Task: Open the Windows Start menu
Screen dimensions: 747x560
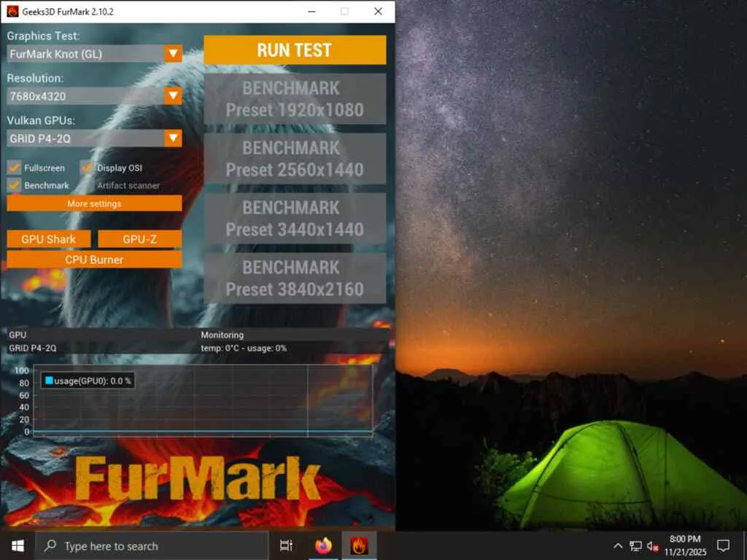Action: tap(18, 545)
